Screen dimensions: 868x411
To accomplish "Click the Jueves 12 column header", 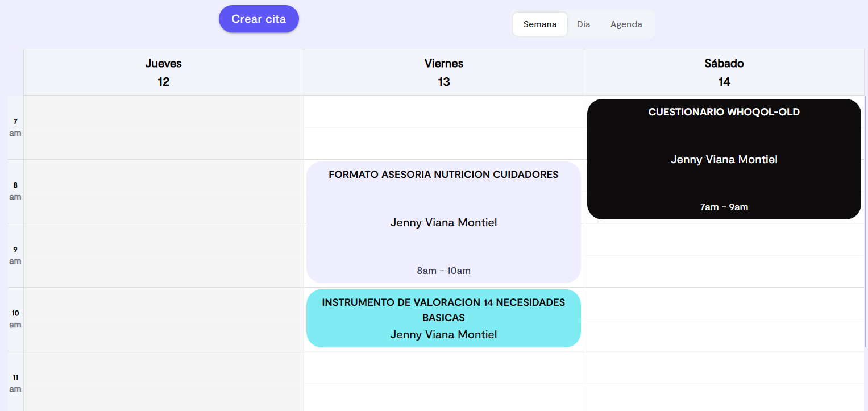I will point(163,72).
